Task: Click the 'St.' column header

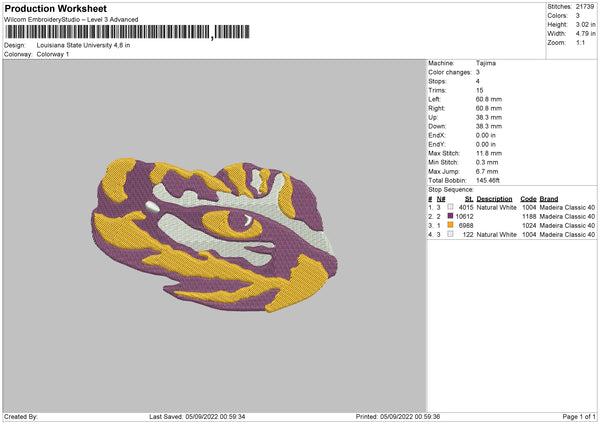Action: [469, 199]
